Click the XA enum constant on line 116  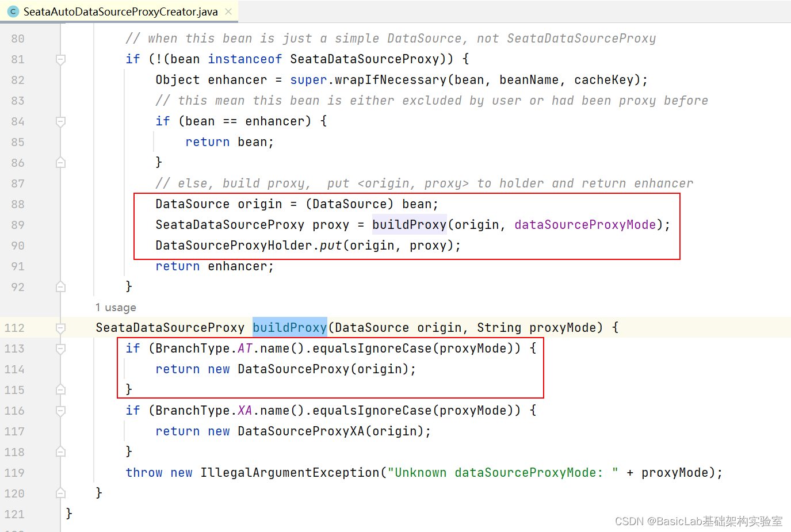tap(245, 411)
